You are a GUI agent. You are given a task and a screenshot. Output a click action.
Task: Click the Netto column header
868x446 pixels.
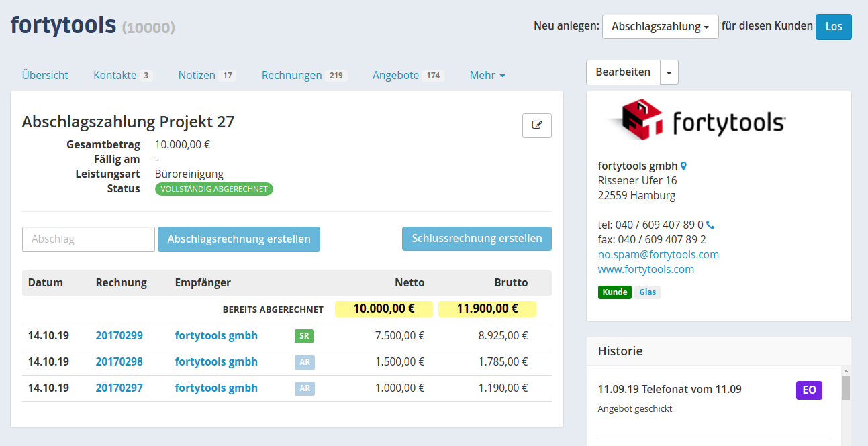[x=409, y=283]
